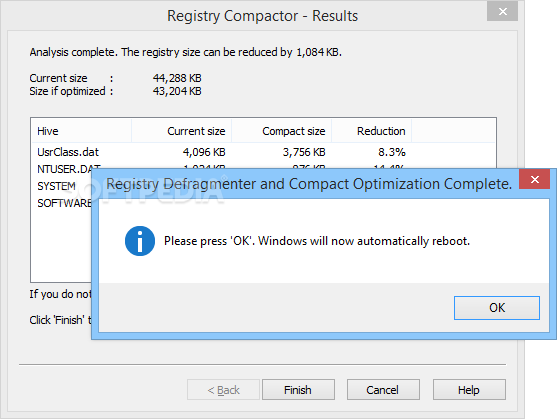Select the SYSTEM hive row
This screenshot has height=419, width=557.
[x=56, y=186]
